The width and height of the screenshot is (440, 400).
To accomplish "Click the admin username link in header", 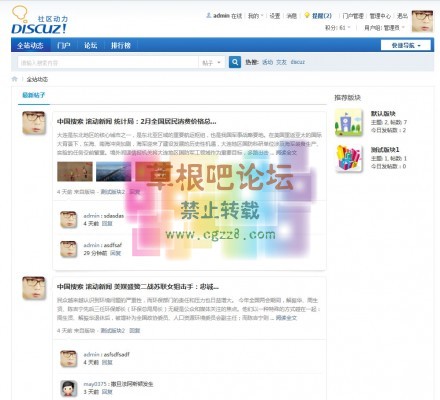I will pyautogui.click(x=221, y=16).
